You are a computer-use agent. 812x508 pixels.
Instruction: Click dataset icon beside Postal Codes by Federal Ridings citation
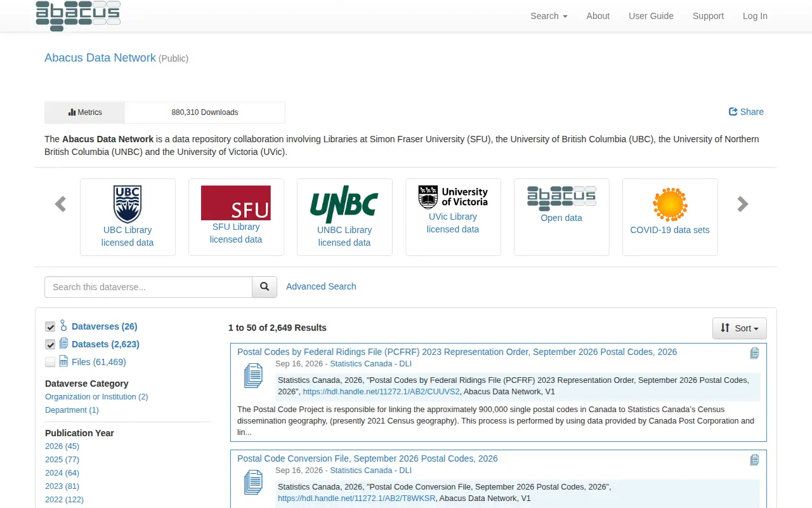point(253,375)
